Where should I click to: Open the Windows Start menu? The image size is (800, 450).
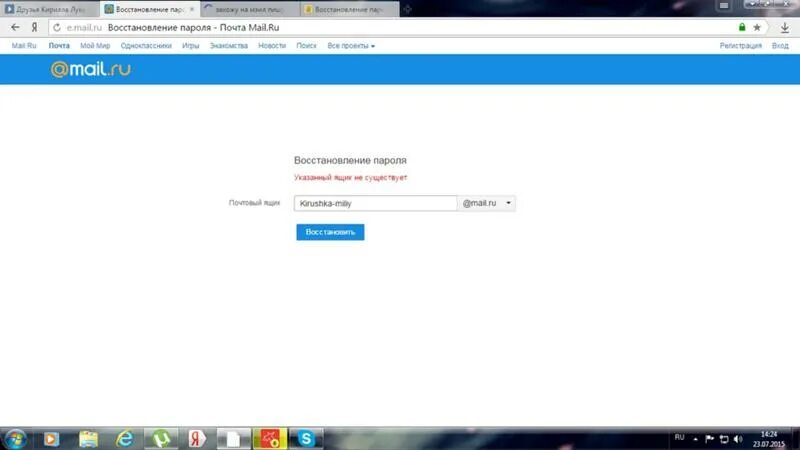click(15, 439)
